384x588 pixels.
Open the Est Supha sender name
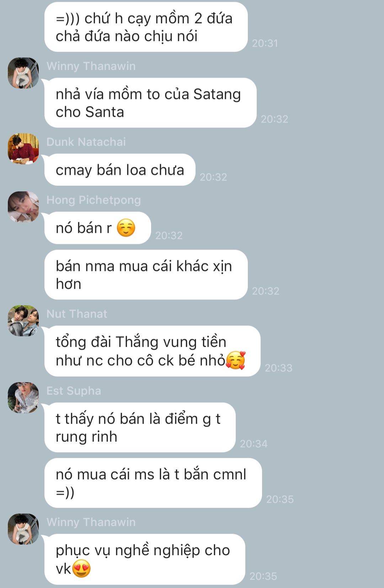[x=74, y=391]
